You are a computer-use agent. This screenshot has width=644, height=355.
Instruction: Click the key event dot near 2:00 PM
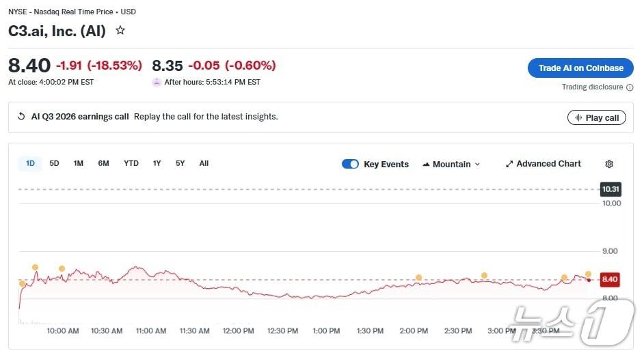(418, 278)
